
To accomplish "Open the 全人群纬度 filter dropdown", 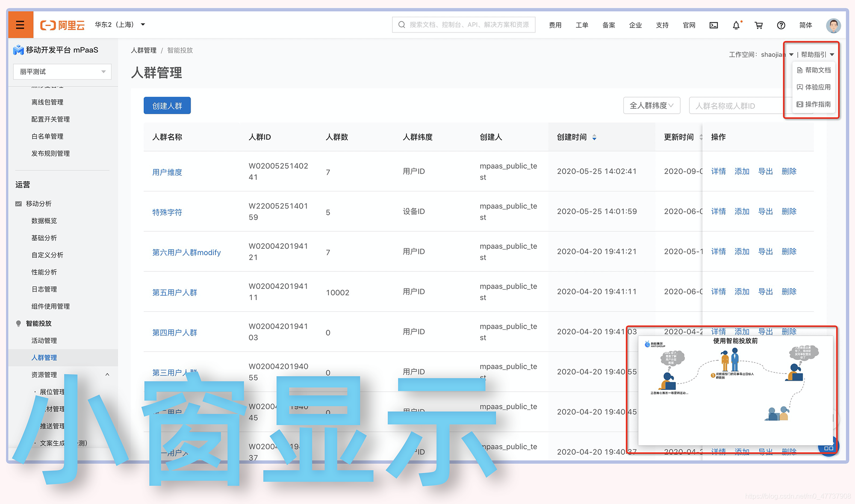I will [651, 106].
